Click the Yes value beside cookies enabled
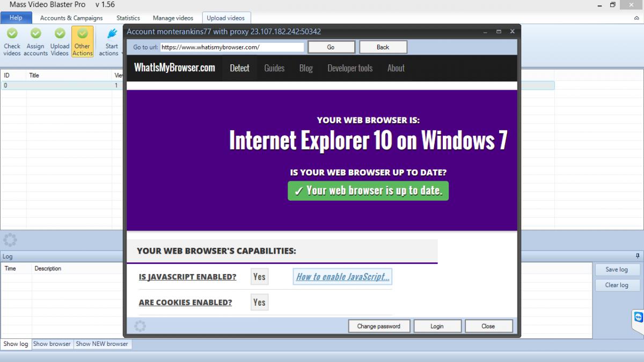 click(x=259, y=302)
